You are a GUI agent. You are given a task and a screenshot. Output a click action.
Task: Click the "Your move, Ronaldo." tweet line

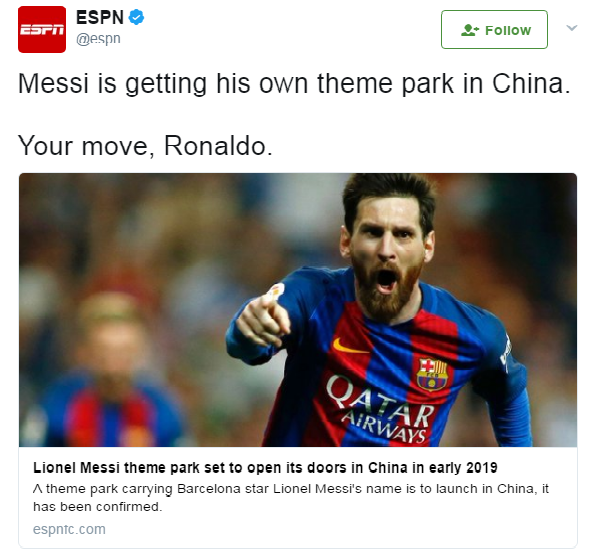pyautogui.click(x=145, y=146)
